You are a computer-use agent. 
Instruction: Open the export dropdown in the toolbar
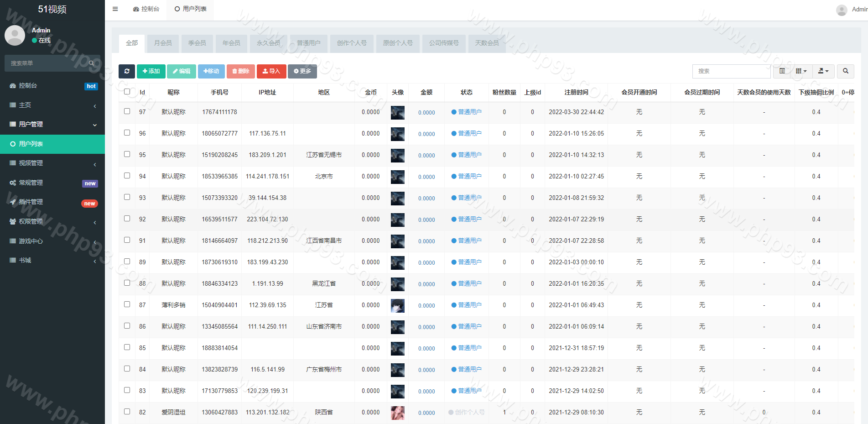pos(823,71)
